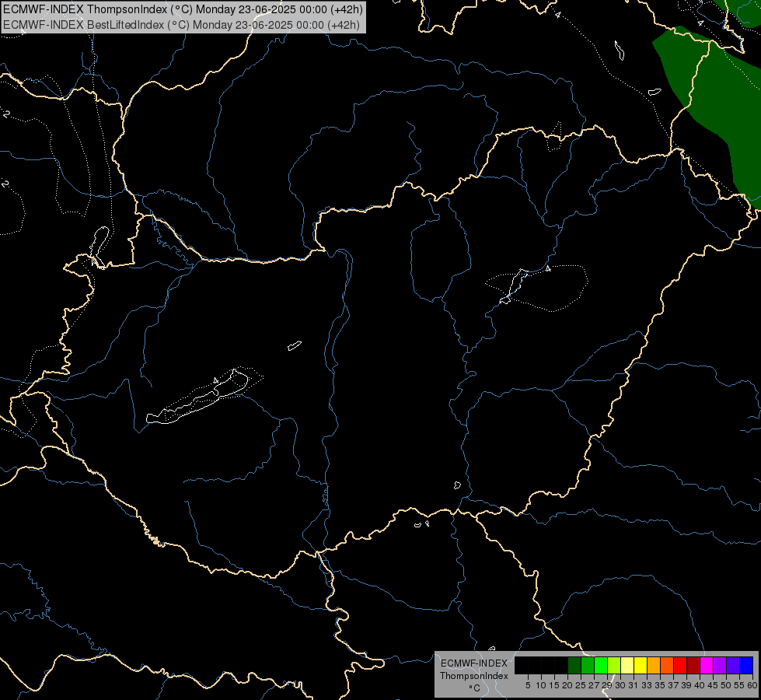
Task: Click legend tick value '33'
Action: click(x=647, y=685)
